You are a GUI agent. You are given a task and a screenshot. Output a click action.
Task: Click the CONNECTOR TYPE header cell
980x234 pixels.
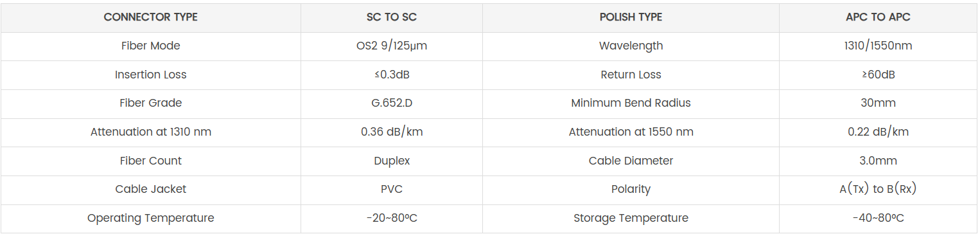[151, 17]
